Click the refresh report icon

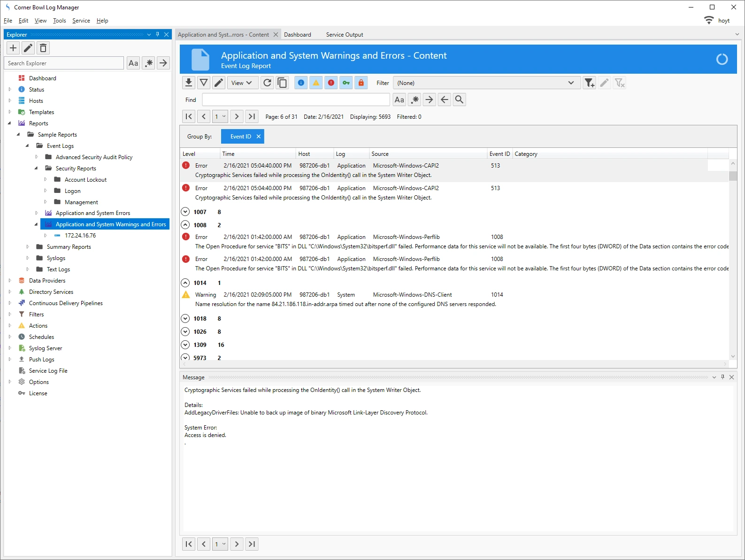pyautogui.click(x=267, y=83)
